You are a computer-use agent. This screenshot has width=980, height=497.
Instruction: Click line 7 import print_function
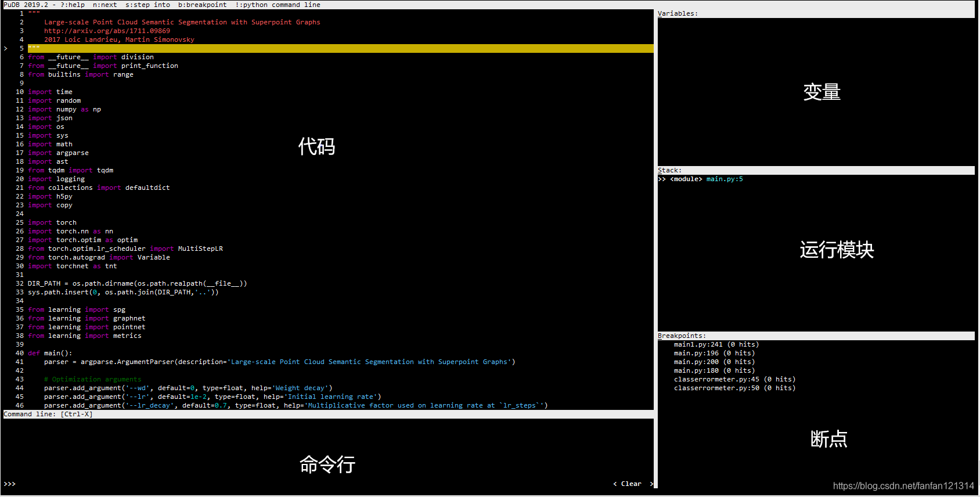tap(103, 66)
